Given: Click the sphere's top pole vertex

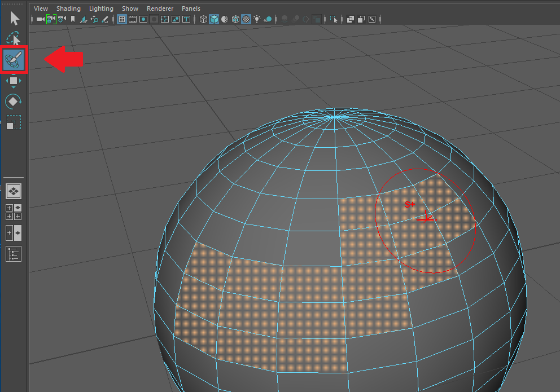Looking at the screenshot, I should pyautogui.click(x=335, y=117).
